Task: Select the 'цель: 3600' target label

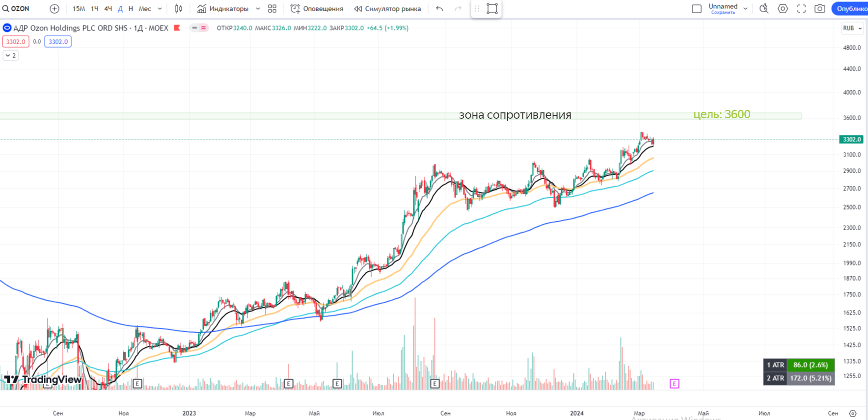Action: (x=722, y=114)
